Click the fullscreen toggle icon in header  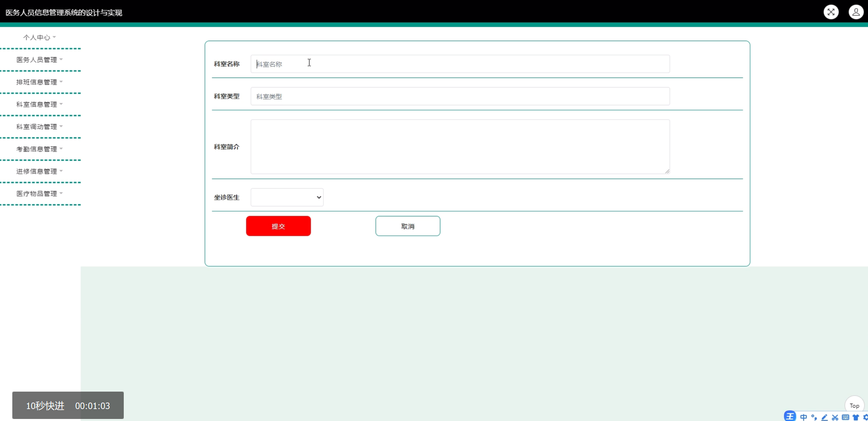(831, 12)
